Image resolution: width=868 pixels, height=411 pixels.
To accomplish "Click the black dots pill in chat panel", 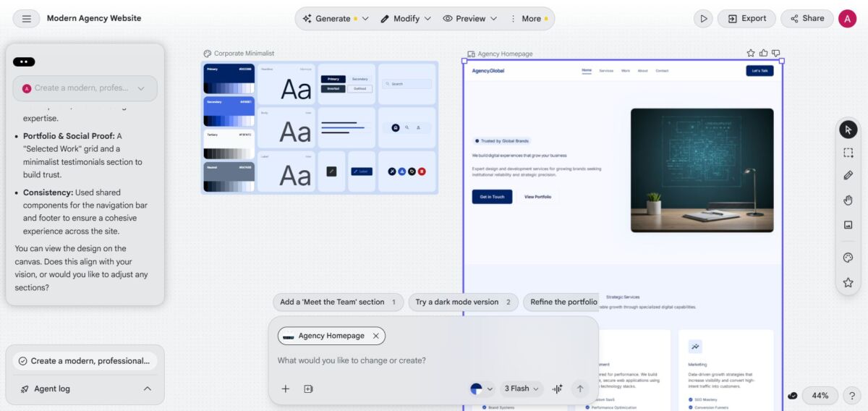I will pyautogui.click(x=24, y=62).
